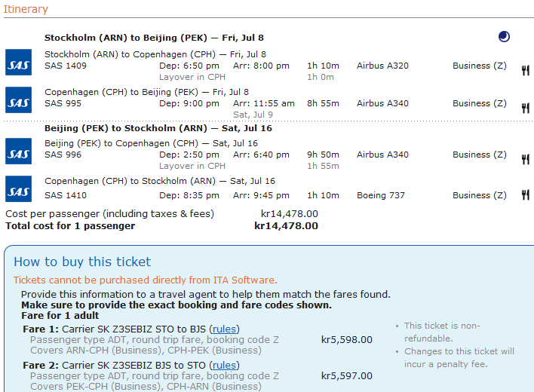This screenshot has height=392, width=534.
Task: Click the overnight moon icon on outbound trip
Action: (504, 36)
